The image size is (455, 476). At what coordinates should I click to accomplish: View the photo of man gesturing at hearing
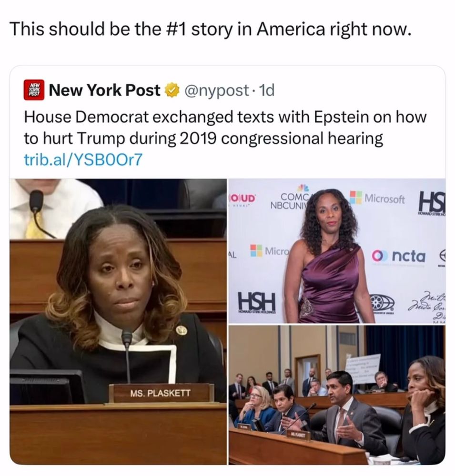[337, 395]
